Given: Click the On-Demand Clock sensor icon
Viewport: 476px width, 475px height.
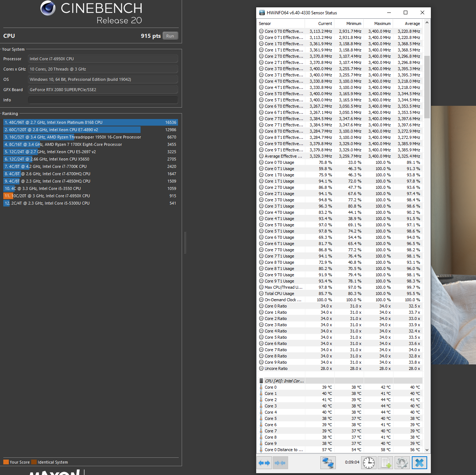Looking at the screenshot, I should pyautogui.click(x=261, y=300).
